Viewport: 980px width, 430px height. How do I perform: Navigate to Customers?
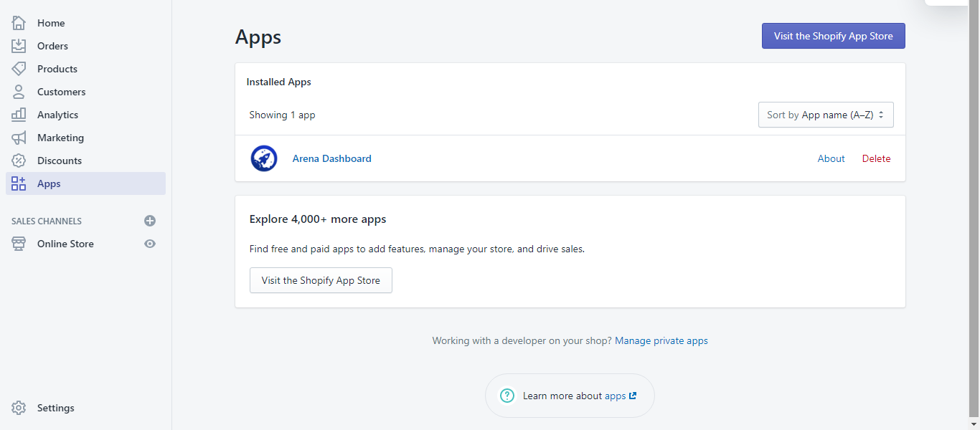[x=85, y=92]
